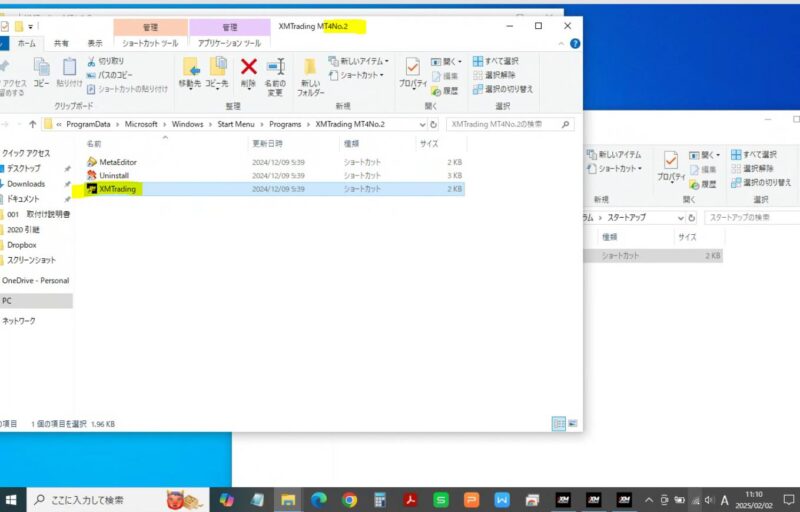Click Refresh button in front window address bar
This screenshot has width=800, height=512.
pyautogui.click(x=433, y=124)
